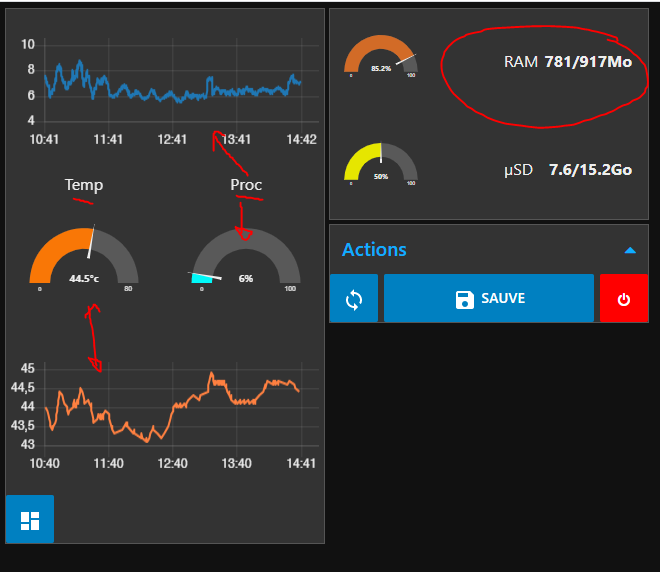Click the SAUVE save button
Screen dimensions: 660x572
coord(489,299)
